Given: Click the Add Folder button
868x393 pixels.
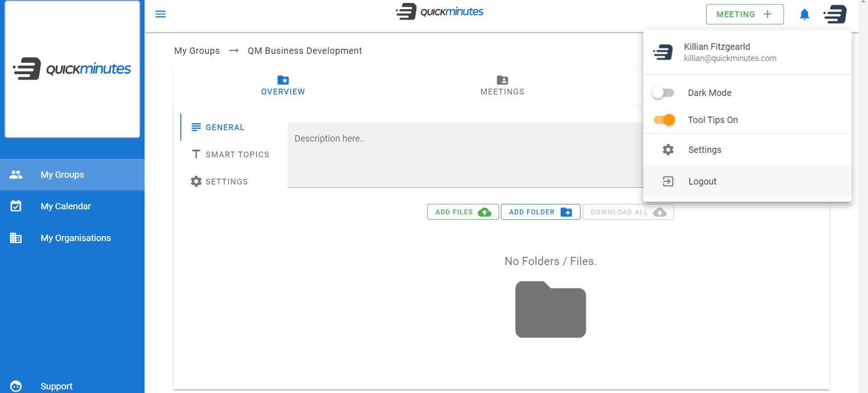Looking at the screenshot, I should coord(540,212).
